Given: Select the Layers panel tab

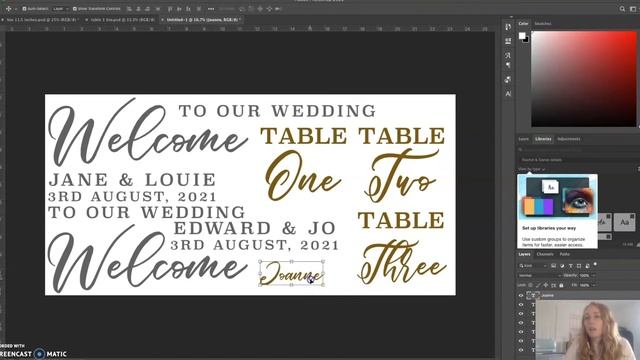Looking at the screenshot, I should [524, 254].
